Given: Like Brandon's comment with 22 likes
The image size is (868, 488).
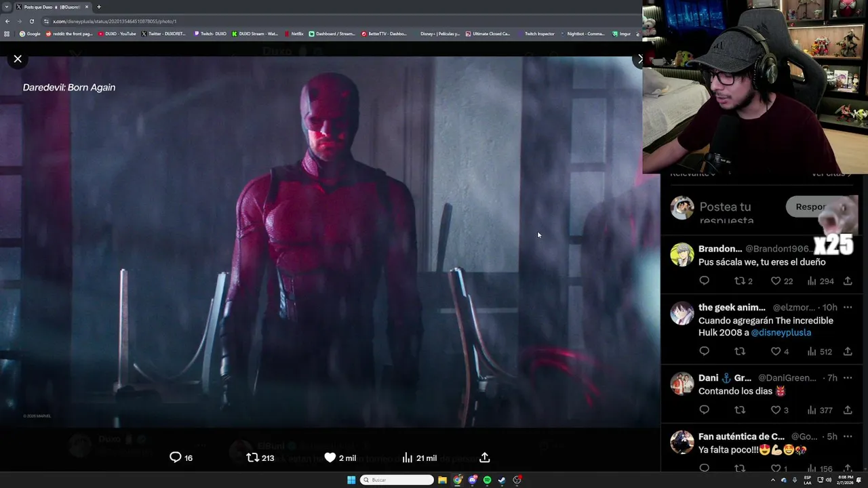Looking at the screenshot, I should tap(781, 281).
